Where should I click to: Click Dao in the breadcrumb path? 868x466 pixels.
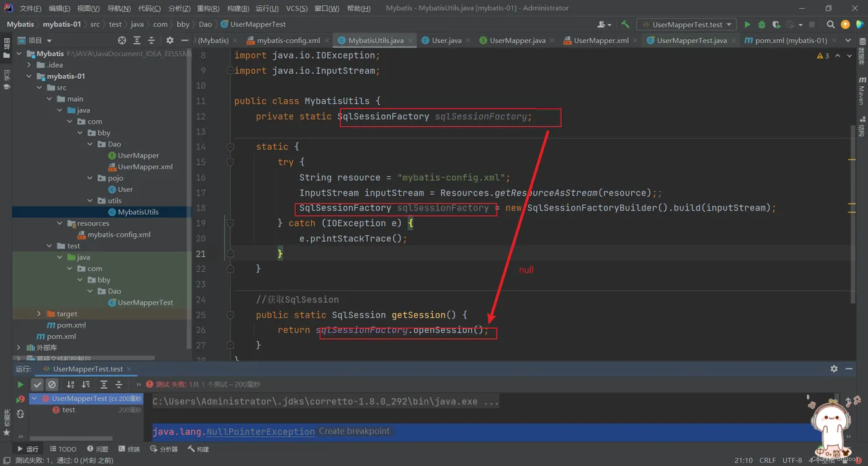coord(205,24)
